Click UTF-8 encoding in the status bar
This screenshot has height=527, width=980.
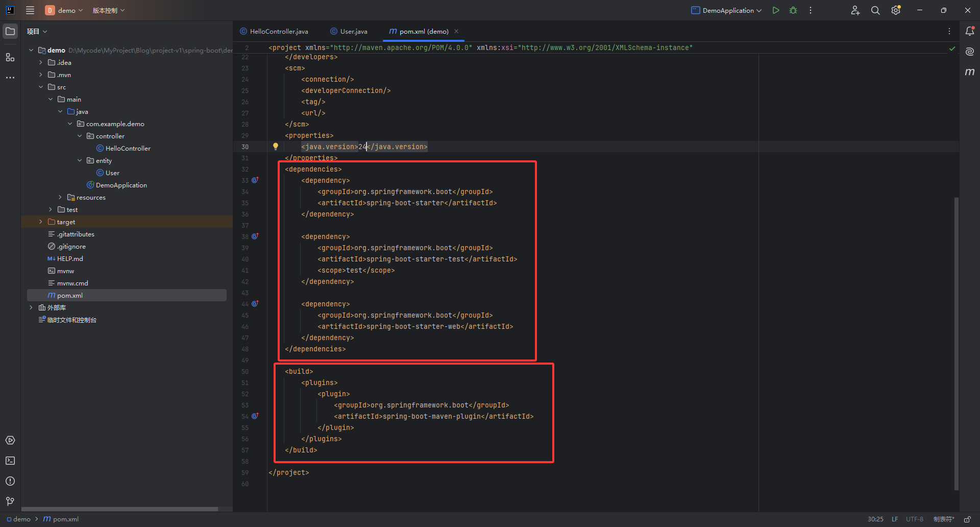click(914, 519)
